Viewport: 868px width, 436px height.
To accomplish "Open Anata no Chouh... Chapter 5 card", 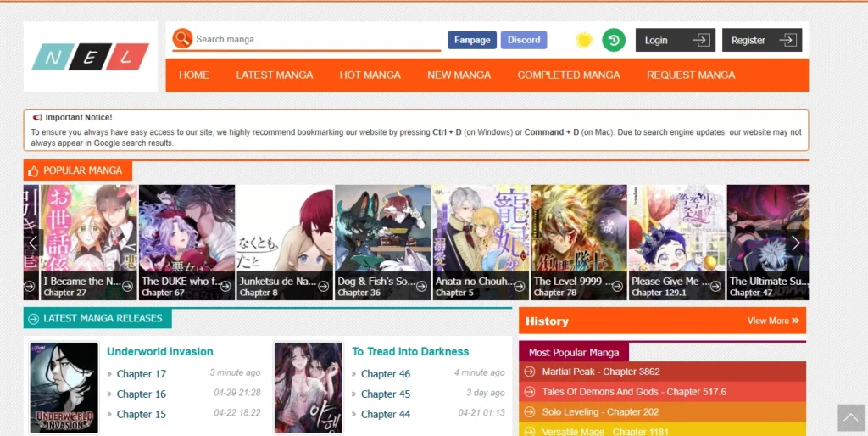I will tap(481, 243).
